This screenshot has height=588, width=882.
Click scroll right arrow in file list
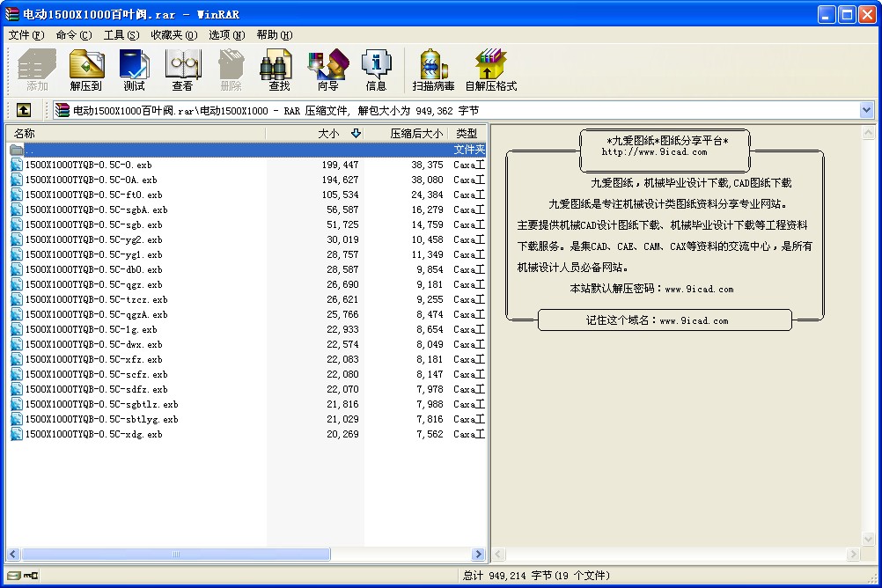[x=479, y=555]
